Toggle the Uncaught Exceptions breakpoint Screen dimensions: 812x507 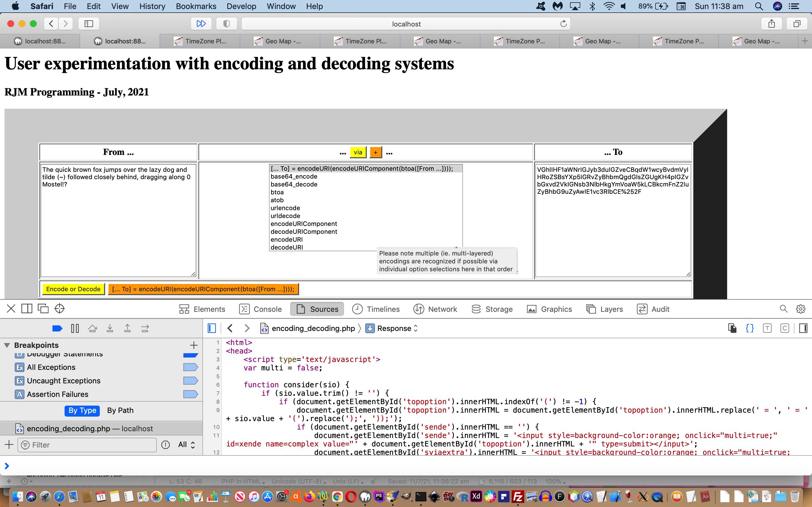point(190,381)
